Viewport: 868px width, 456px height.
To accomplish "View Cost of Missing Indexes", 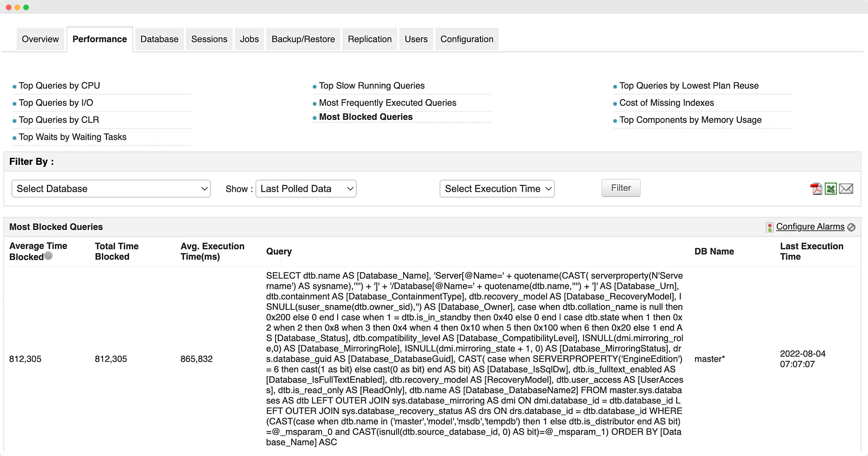I will [x=667, y=103].
